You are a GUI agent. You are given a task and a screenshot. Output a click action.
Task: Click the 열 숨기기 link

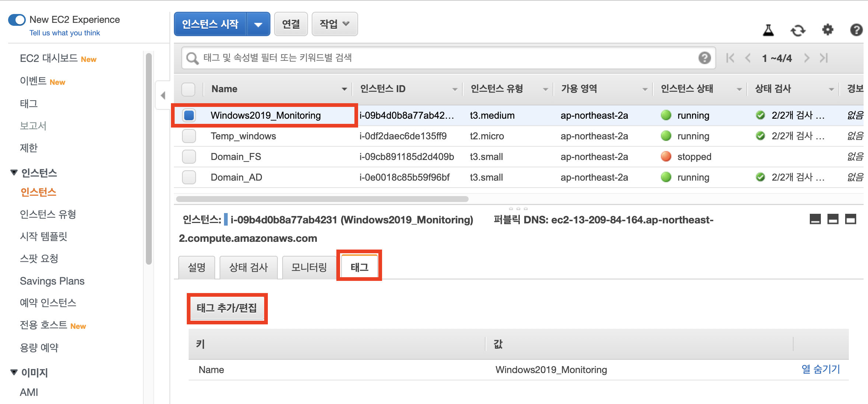(x=820, y=369)
